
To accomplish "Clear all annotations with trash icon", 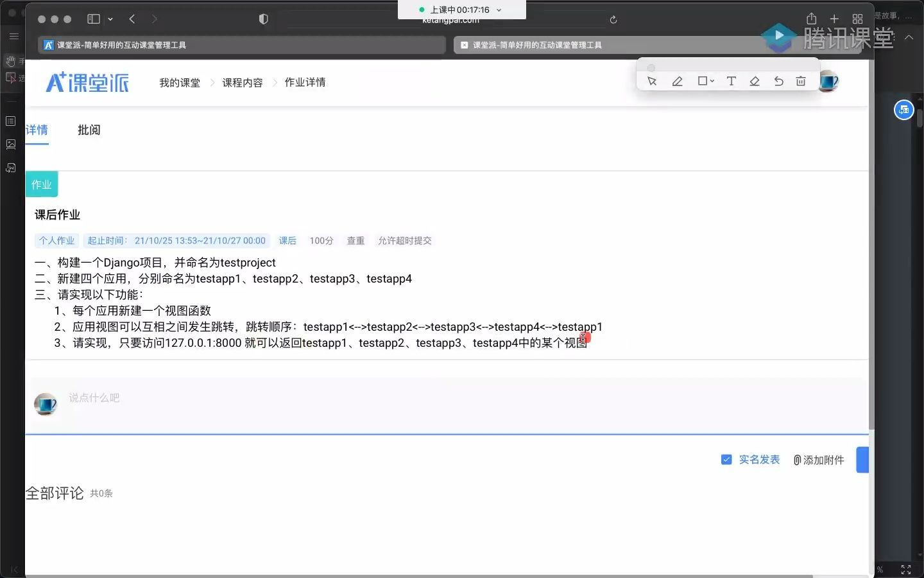I will (801, 81).
